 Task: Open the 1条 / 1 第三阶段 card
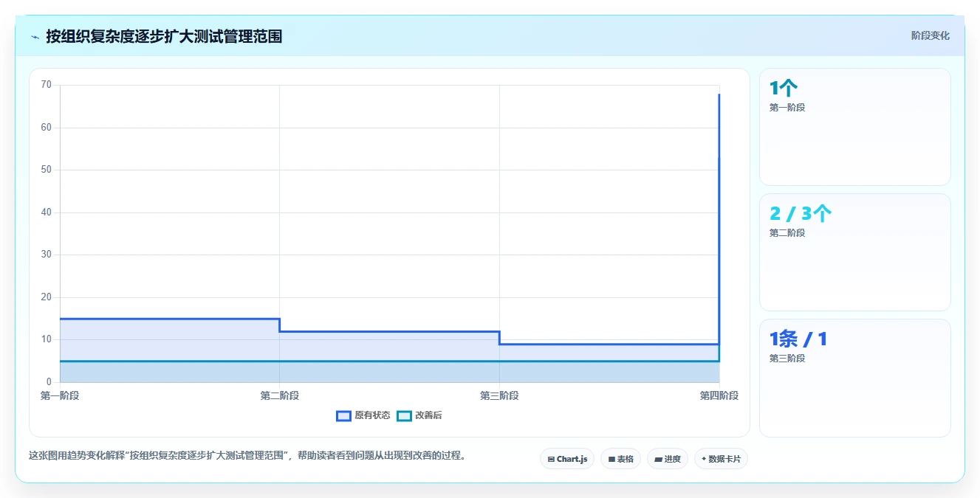pos(854,378)
